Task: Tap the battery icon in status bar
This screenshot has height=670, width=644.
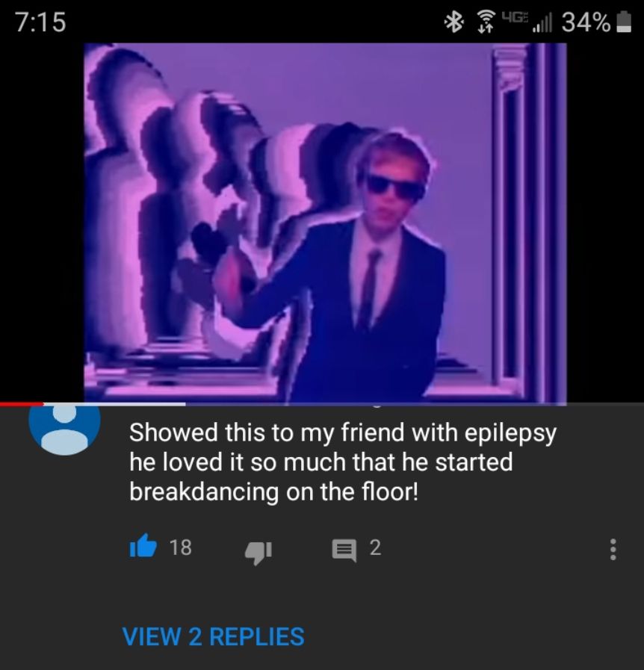Action: point(625,22)
